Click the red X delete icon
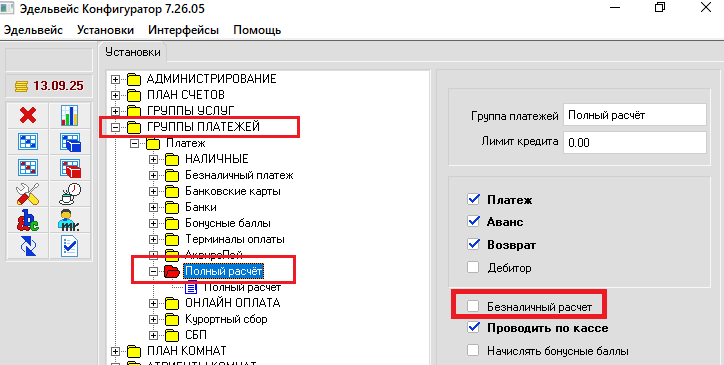The height and width of the screenshot is (365, 724). 28,115
